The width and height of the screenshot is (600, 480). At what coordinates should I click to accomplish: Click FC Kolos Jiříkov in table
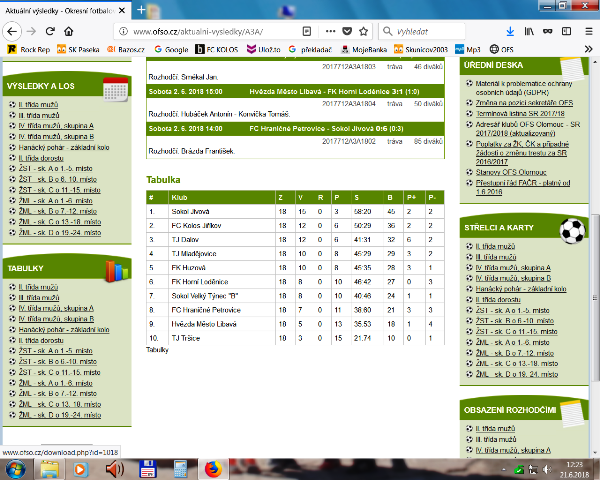(x=196, y=225)
